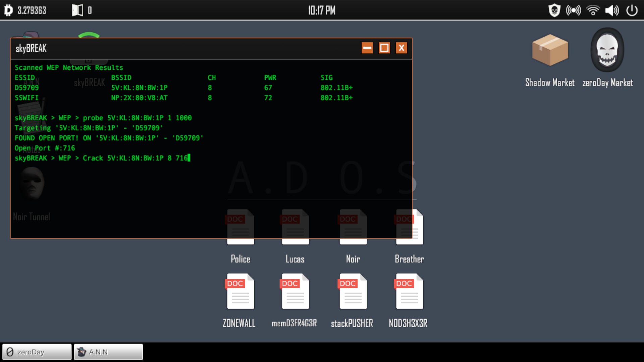This screenshot has height=362, width=644.
Task: Toggle the WiFi icon in top bar
Action: [593, 10]
